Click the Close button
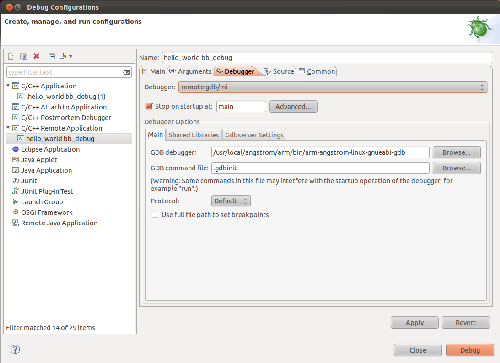This screenshot has width=500, height=363. [x=418, y=350]
